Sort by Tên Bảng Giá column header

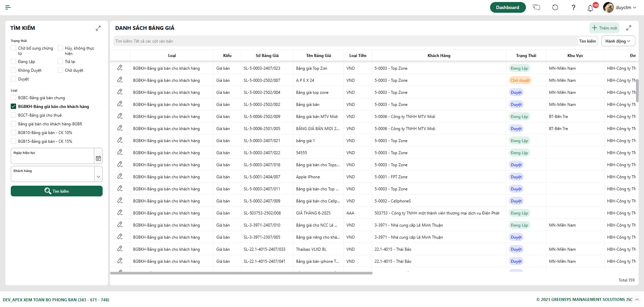[x=318, y=55]
